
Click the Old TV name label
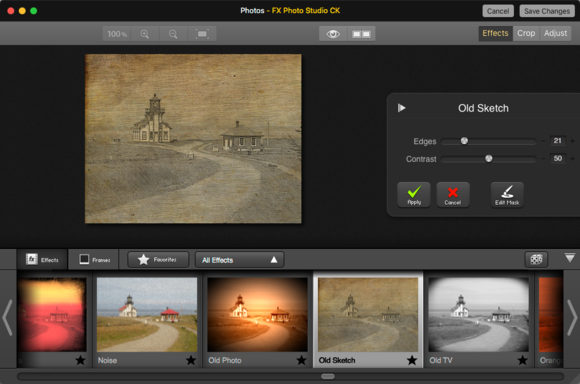(x=441, y=360)
